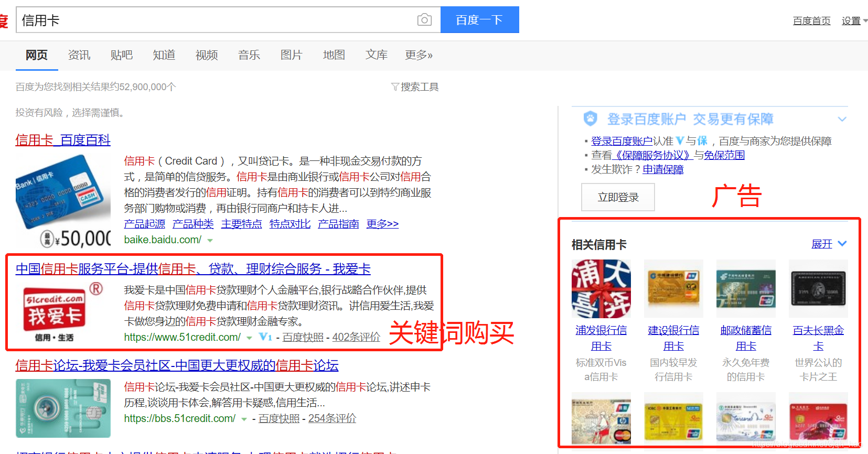Click the 邮政储蓄 green card thumbnail

[x=746, y=288]
